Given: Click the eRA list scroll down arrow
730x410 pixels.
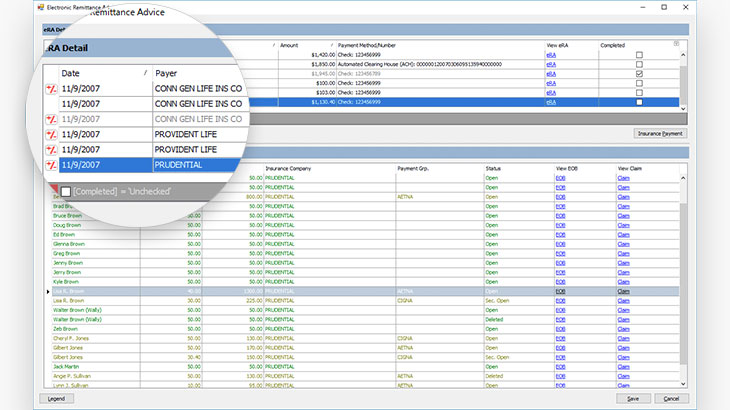Looking at the screenshot, I should (683, 108).
